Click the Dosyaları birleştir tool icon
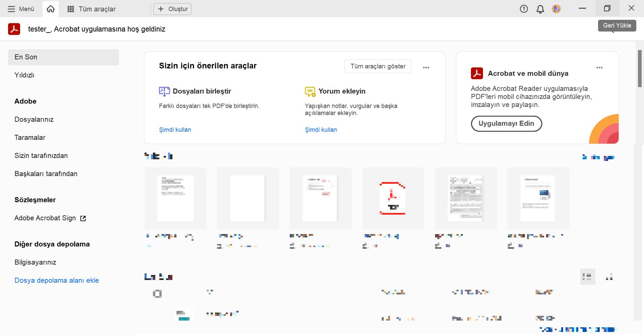This screenshot has height=336, width=644. pyautogui.click(x=164, y=91)
